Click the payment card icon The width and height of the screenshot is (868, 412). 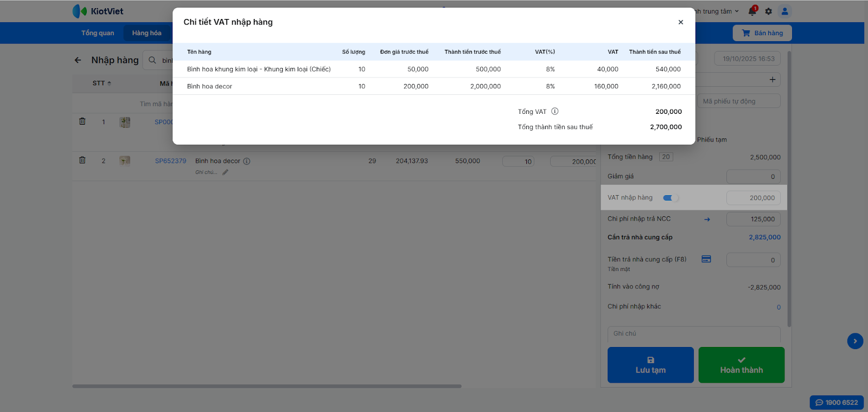706,259
